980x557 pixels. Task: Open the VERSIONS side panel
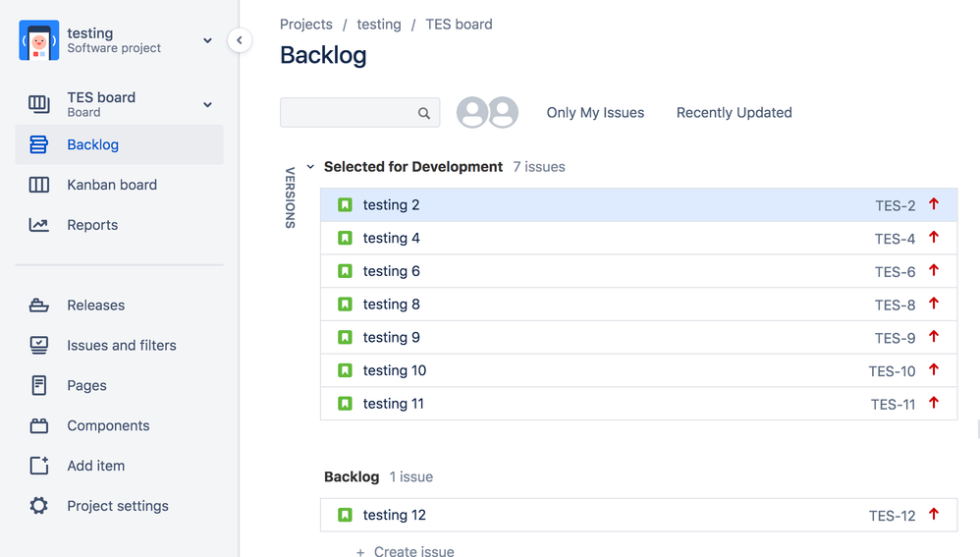[x=290, y=197]
